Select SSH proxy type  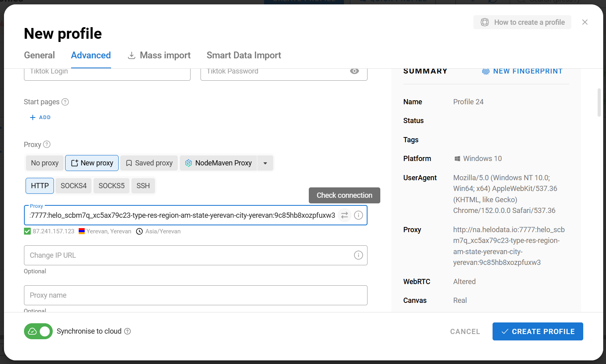tap(143, 186)
